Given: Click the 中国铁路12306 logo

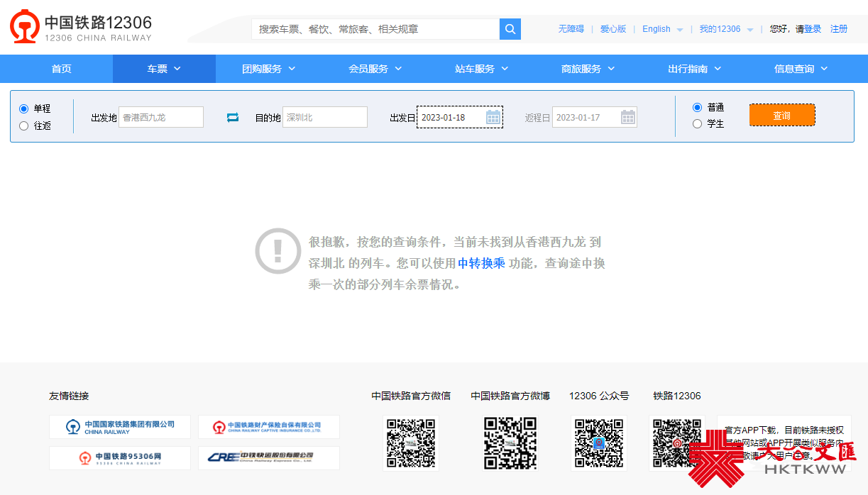Looking at the screenshot, I should coord(81,27).
